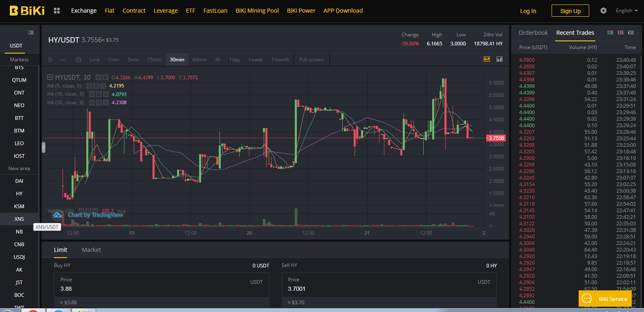Toggle visibility of MA (10, close, 0)
Image resolution: width=644 pixels, height=312 pixels.
(x=92, y=94)
